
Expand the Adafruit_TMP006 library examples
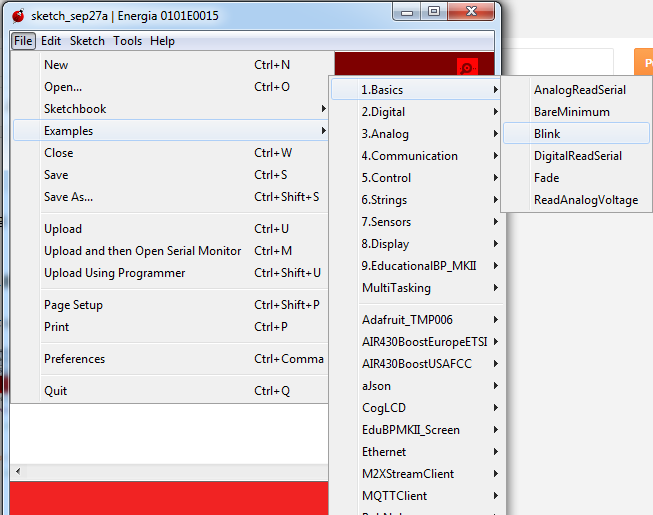click(x=416, y=320)
